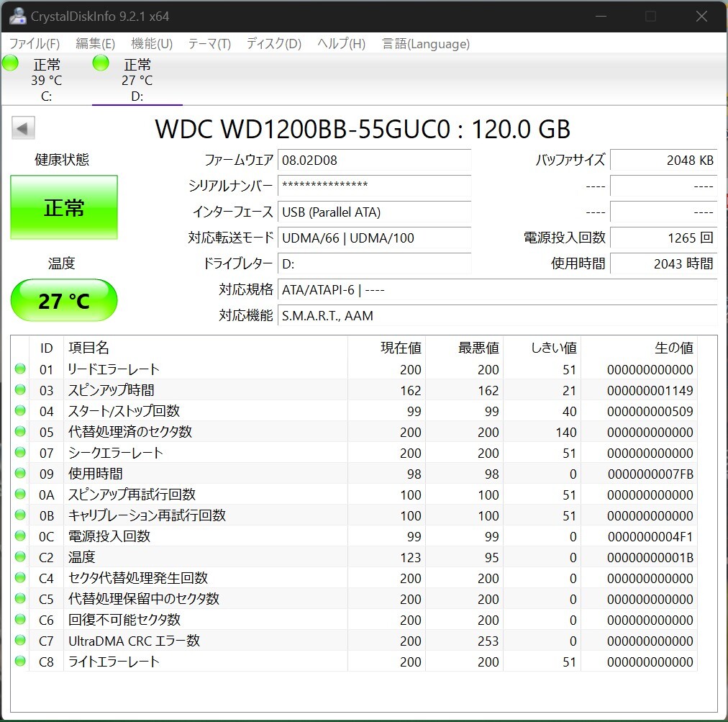Open the 機能(U) menu
This screenshot has width=728, height=722.
tap(151, 43)
